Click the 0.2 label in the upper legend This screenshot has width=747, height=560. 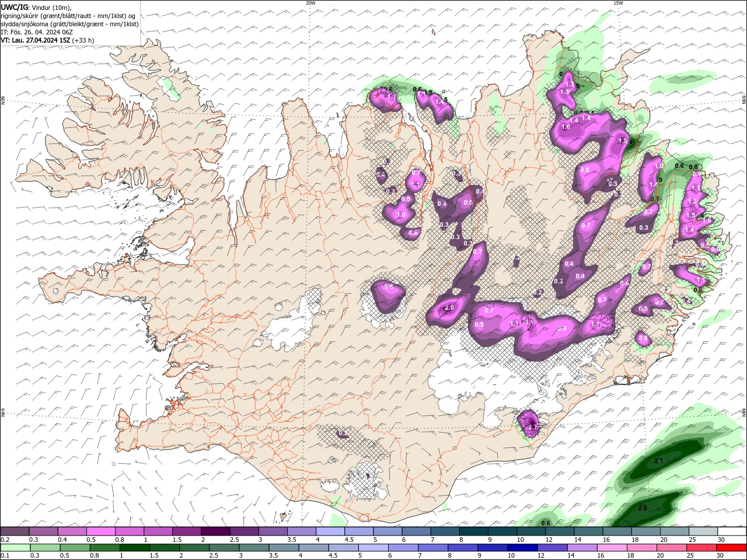coord(5,540)
